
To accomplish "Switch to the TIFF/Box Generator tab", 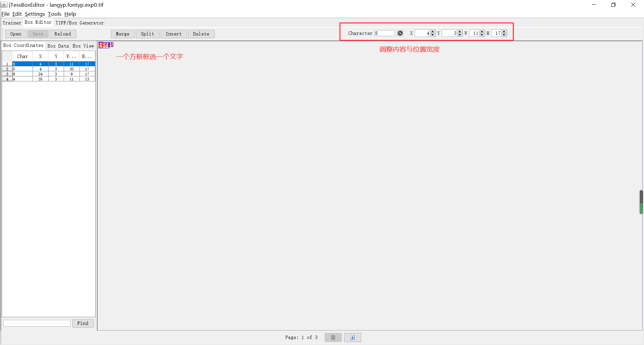I will click(79, 23).
